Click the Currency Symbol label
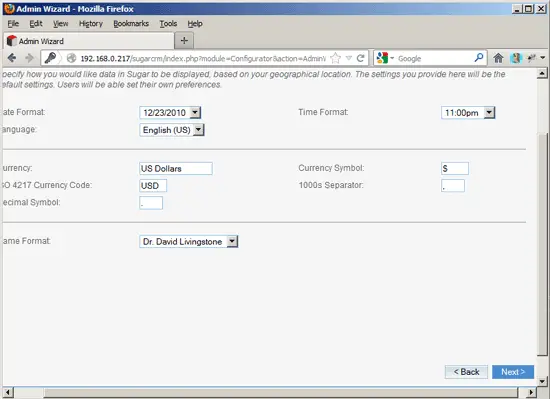 click(x=331, y=168)
